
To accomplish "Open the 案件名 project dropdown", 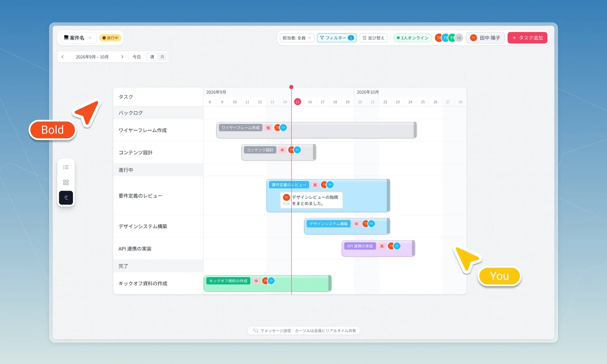I will click(78, 38).
